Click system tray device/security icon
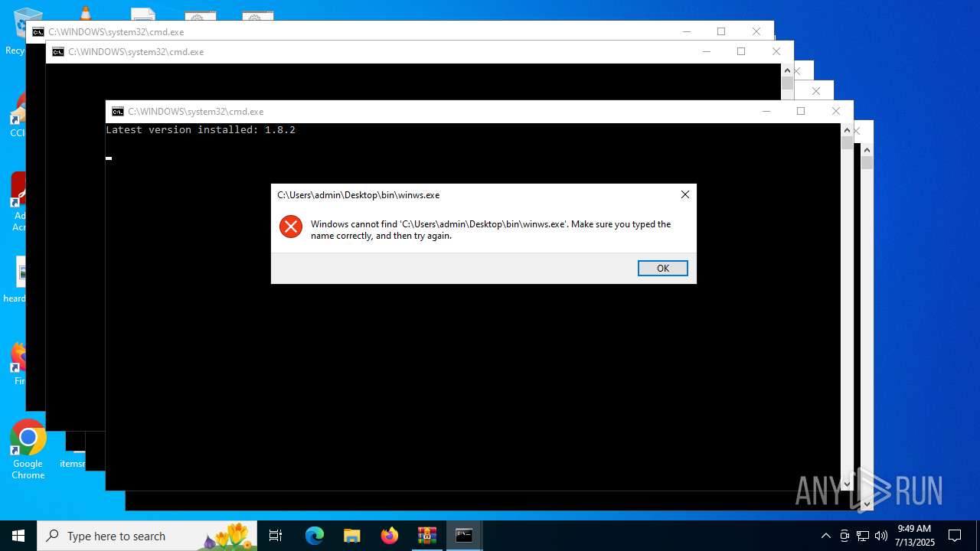Viewport: 980px width, 551px height. click(x=844, y=536)
